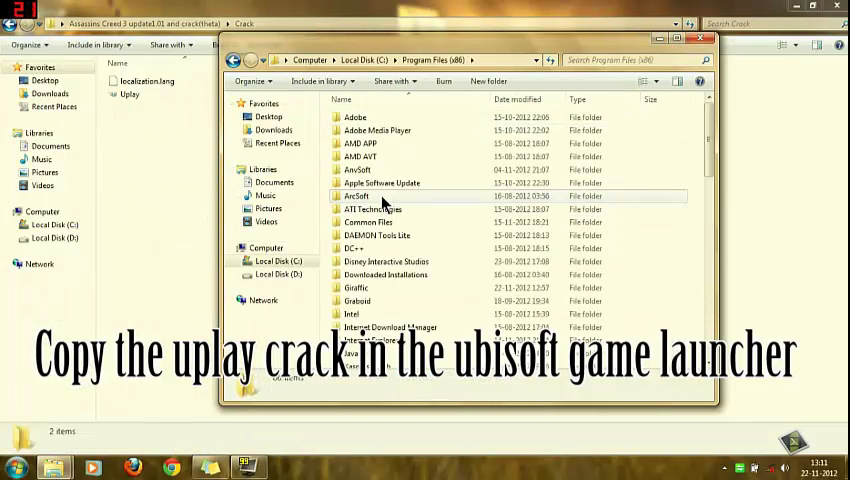Click the New folder button
This screenshot has width=850, height=480.
pyautogui.click(x=488, y=81)
